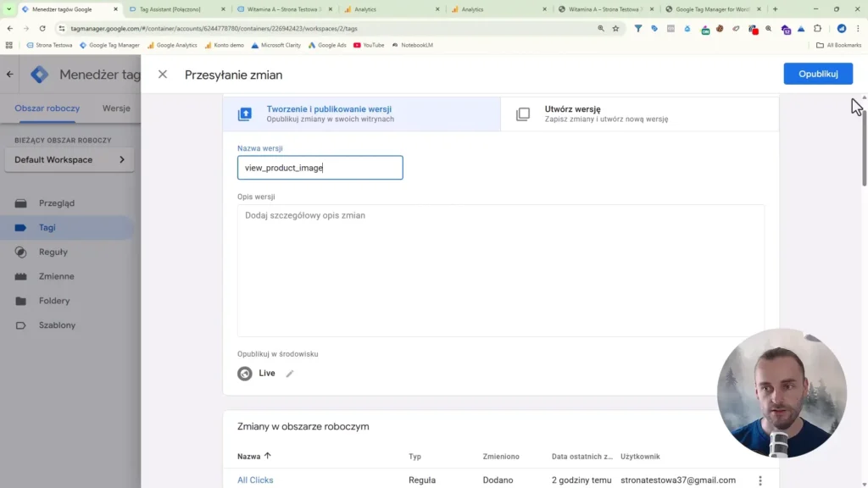
Task: Open Tagi in the sidebar
Action: (x=66, y=227)
